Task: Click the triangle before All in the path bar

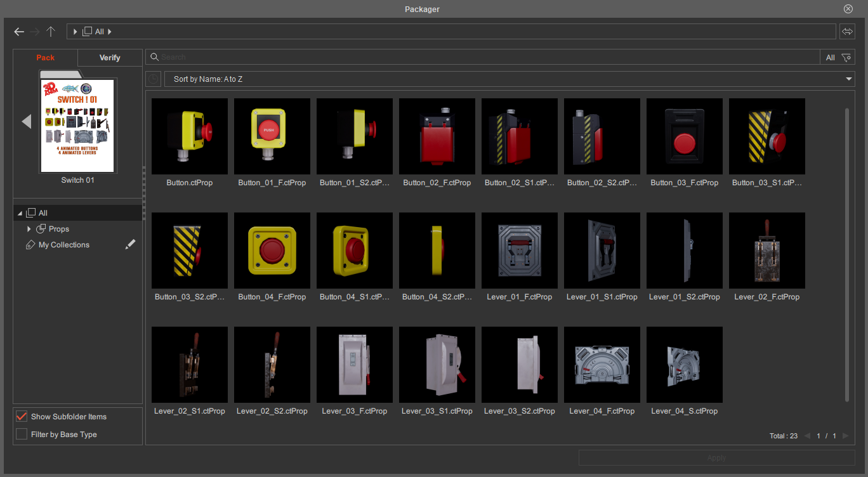Action: click(x=76, y=32)
